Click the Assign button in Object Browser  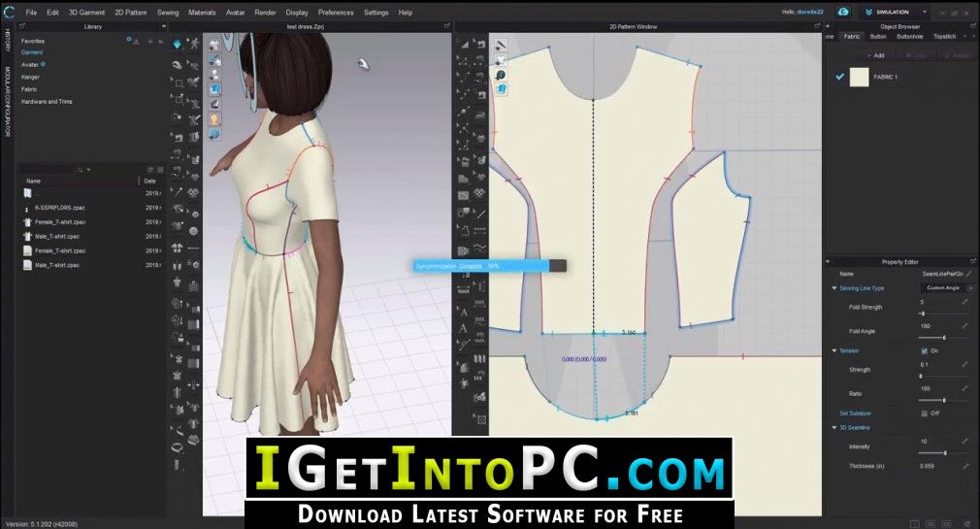[x=958, y=55]
